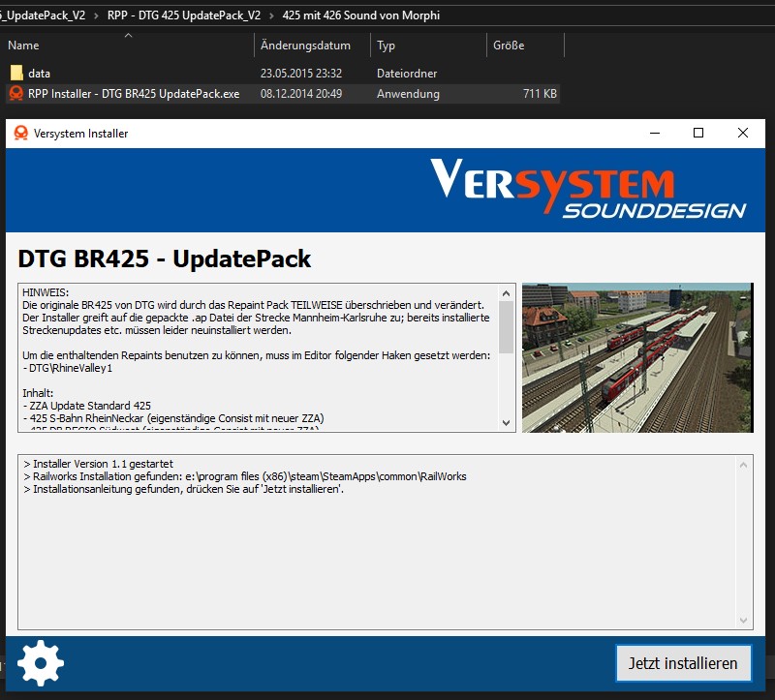The height and width of the screenshot is (700, 775).
Task: Select the data folder name
Action: tap(39, 74)
